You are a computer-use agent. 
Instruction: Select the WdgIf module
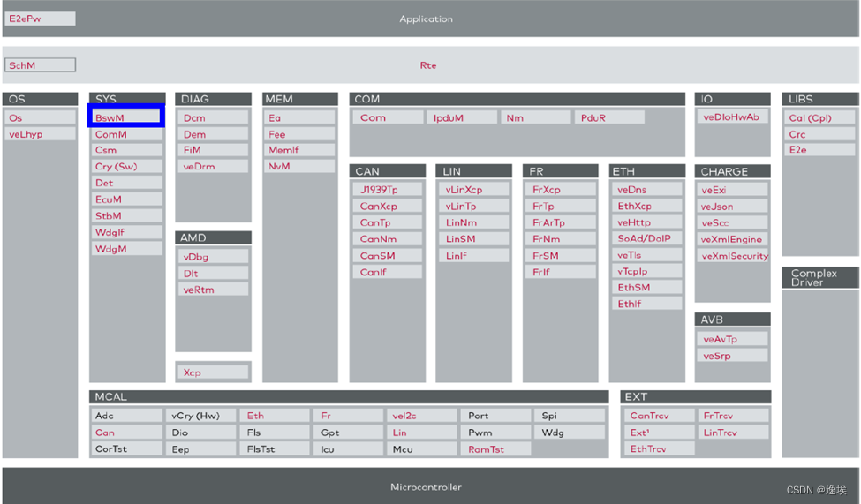127,232
